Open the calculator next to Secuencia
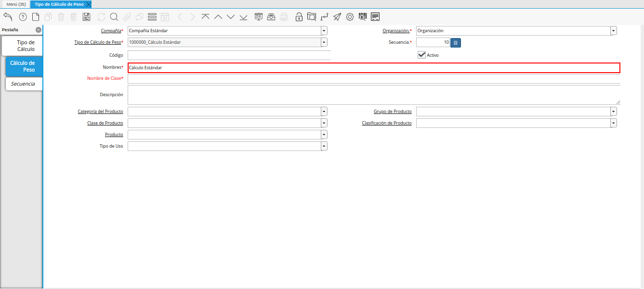 [x=456, y=42]
